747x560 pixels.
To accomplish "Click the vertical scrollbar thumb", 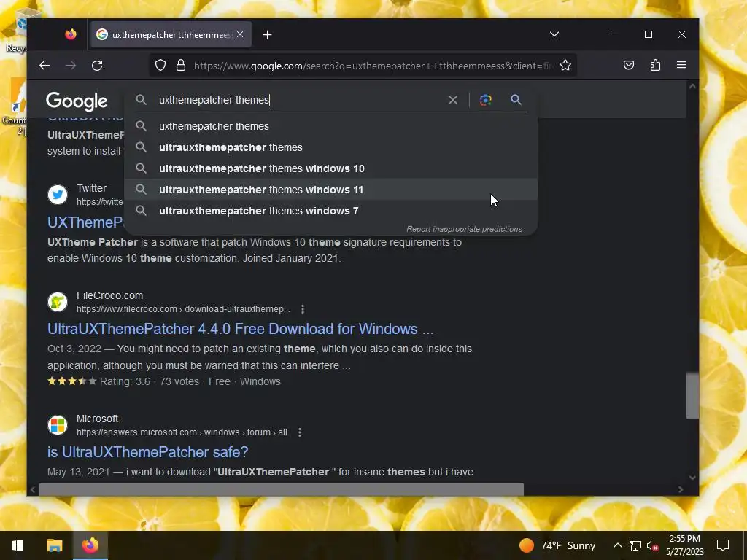I will coord(692,396).
